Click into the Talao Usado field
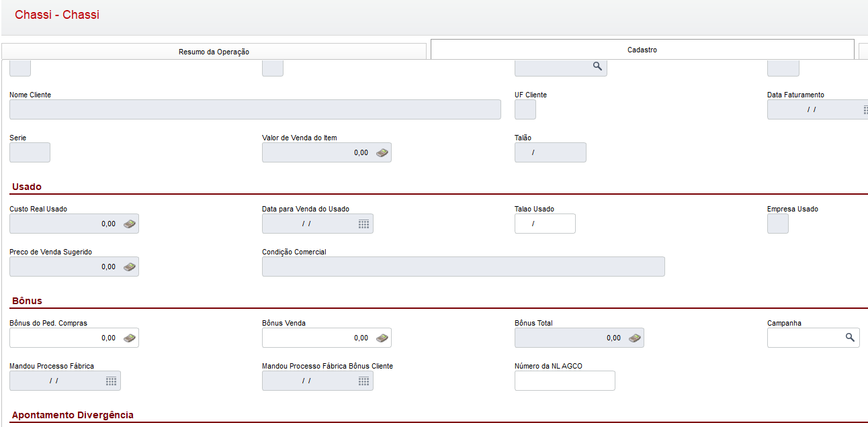The width and height of the screenshot is (868, 427). pyautogui.click(x=545, y=224)
